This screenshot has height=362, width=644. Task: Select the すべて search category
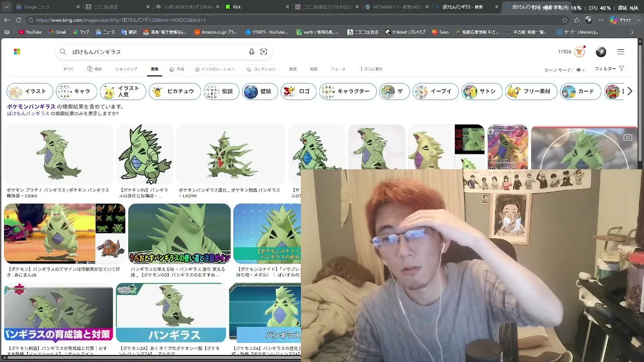68,69
